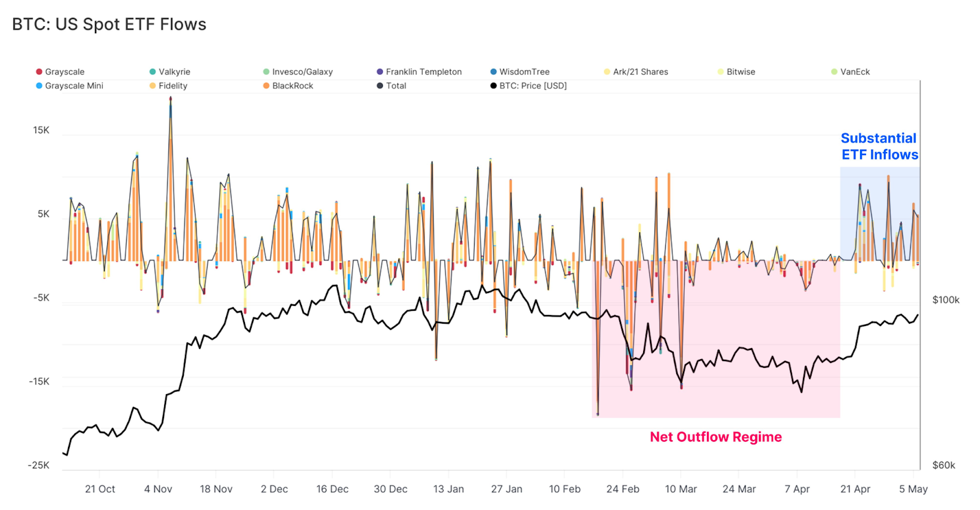Click the orange BlackRock legend dot
The width and height of the screenshot is (980, 510).
click(266, 86)
